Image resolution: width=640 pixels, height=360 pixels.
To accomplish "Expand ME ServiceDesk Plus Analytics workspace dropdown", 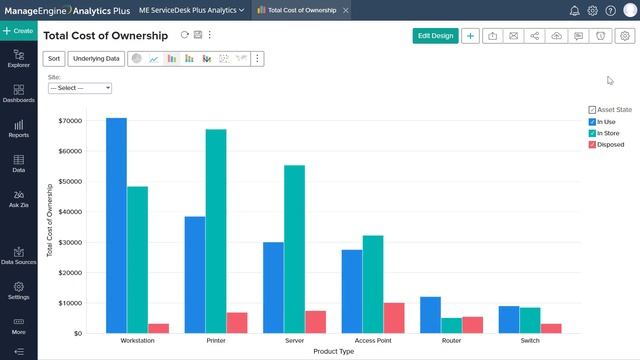I will pos(191,10).
